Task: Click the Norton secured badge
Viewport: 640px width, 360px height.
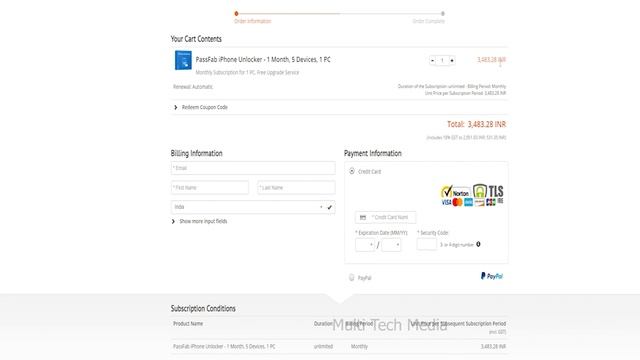Action: [456, 191]
